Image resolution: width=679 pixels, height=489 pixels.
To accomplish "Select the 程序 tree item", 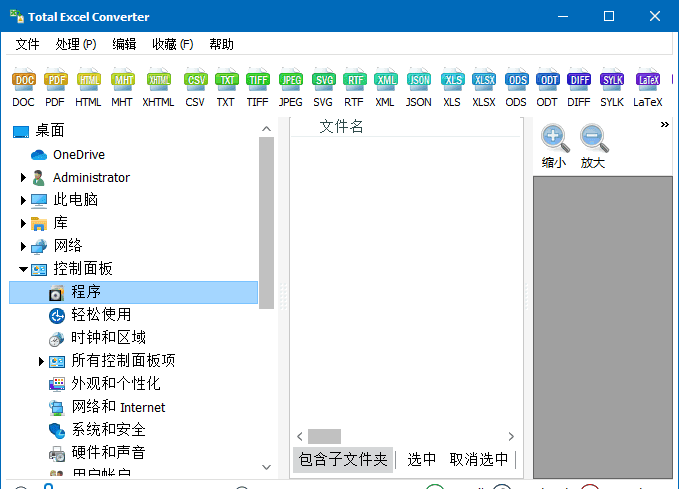I will point(133,292).
